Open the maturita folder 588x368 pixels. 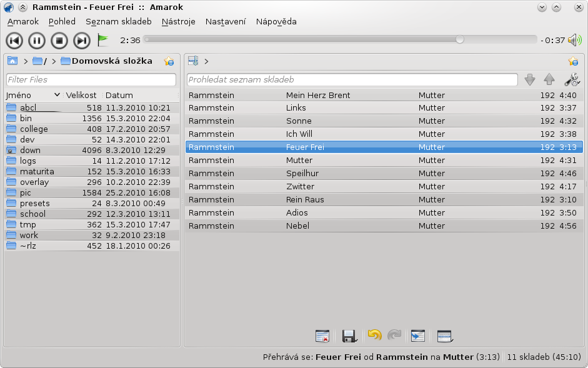click(x=37, y=171)
